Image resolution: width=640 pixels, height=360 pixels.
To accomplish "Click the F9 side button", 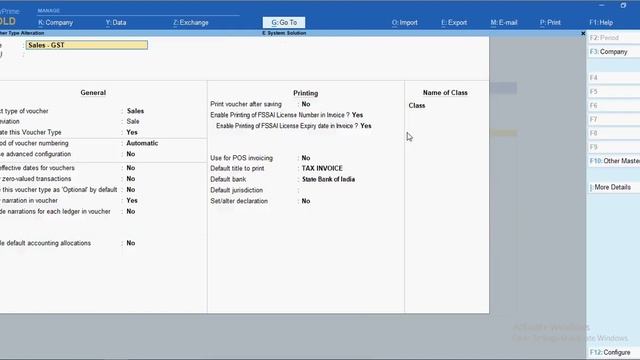I will pos(613,147).
